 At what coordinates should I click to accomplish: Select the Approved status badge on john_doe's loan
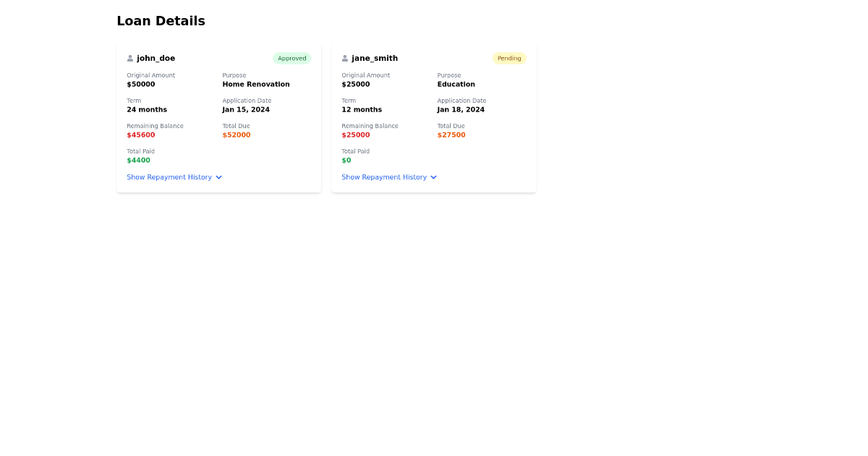click(x=292, y=58)
